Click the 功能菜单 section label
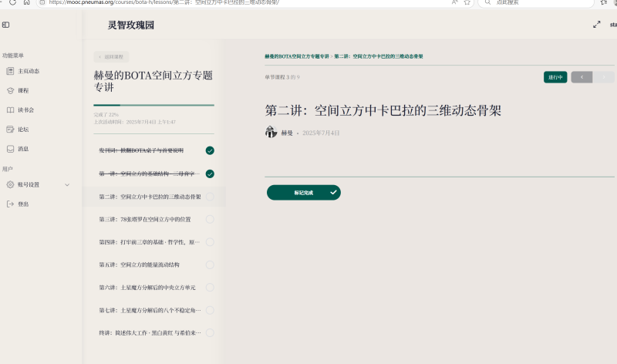Screen dimensions: 617x364 pyautogui.click(x=12, y=56)
